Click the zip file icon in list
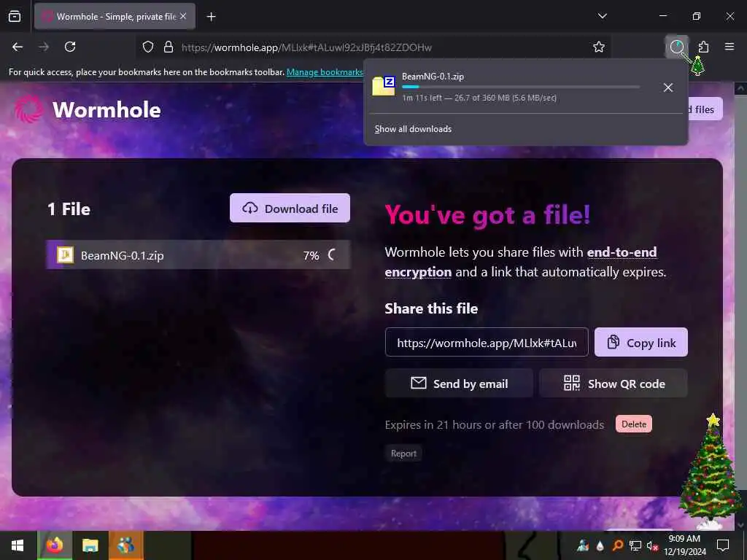The height and width of the screenshot is (560, 747). [65, 255]
